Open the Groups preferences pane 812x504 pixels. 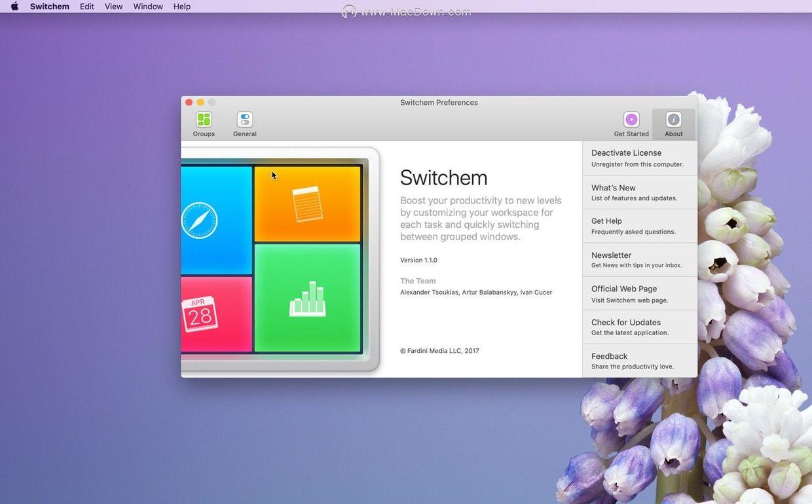point(204,124)
